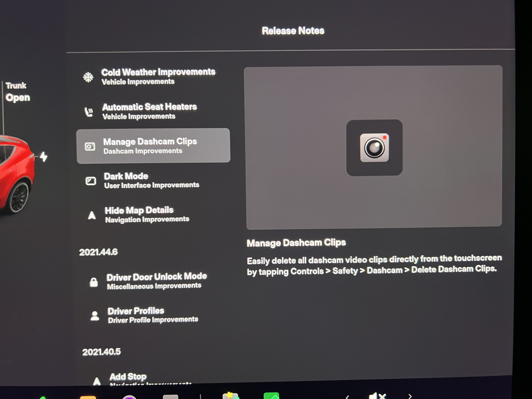
Task: Open the Driver Door Unlock Mode note
Action: 156,281
